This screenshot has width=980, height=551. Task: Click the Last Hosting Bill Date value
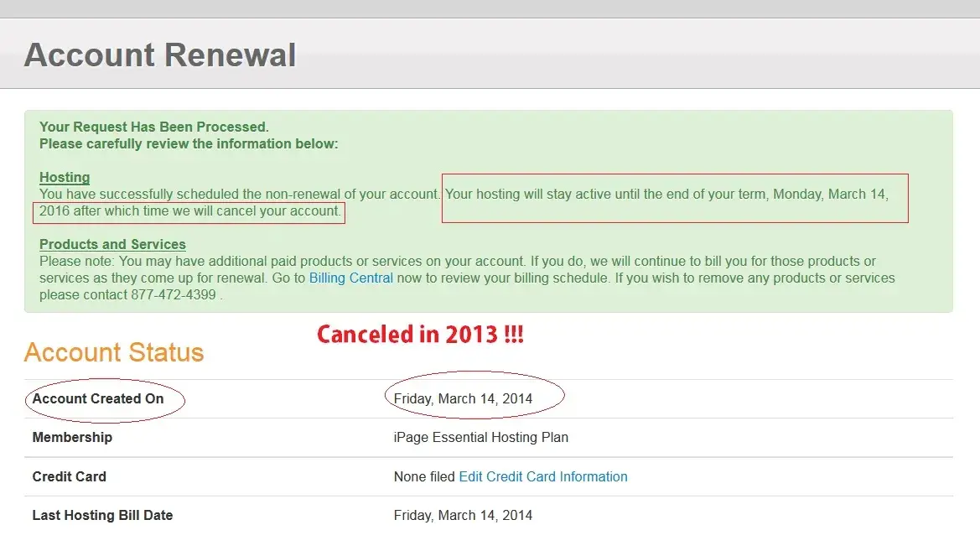pos(463,515)
